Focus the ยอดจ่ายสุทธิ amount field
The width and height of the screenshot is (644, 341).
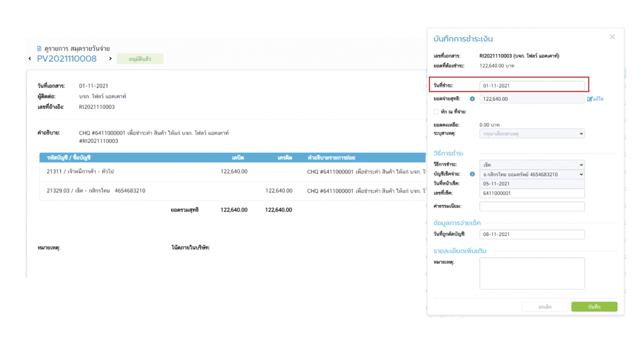(531, 99)
